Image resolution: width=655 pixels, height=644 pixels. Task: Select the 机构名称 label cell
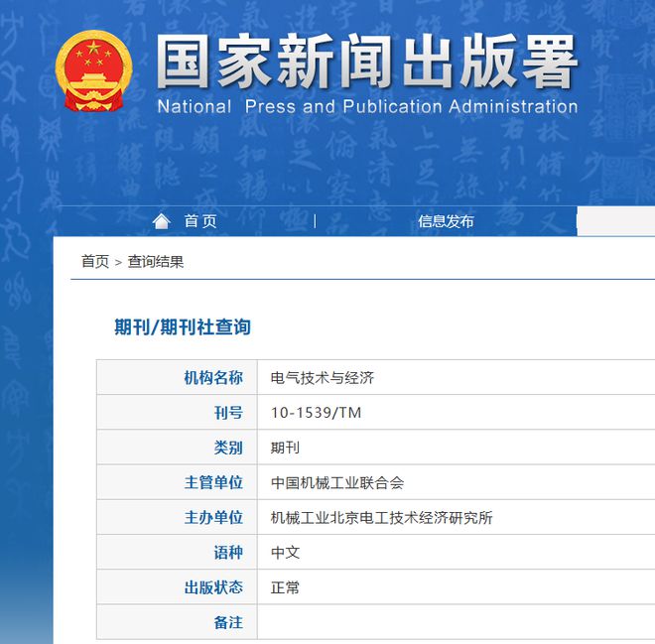tap(177, 377)
